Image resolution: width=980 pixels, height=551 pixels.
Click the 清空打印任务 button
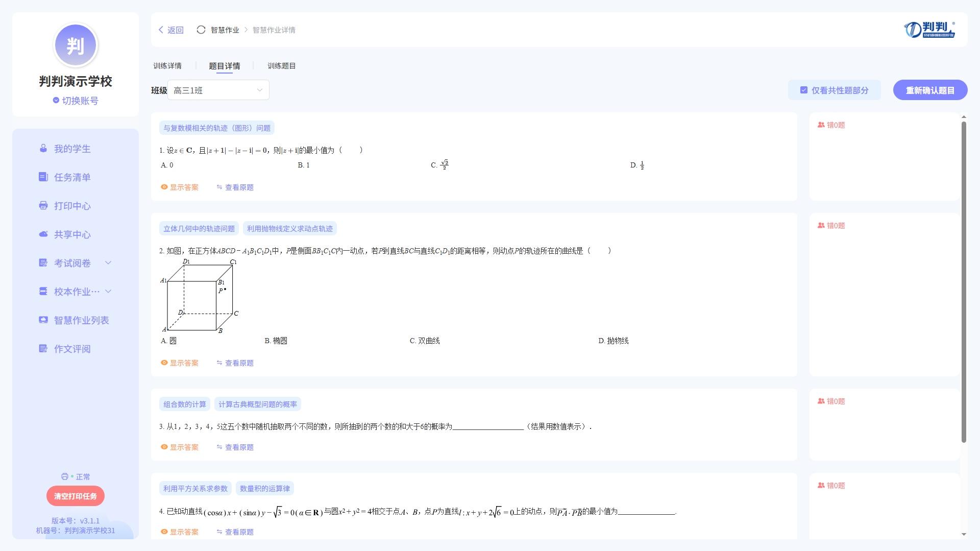(x=76, y=496)
